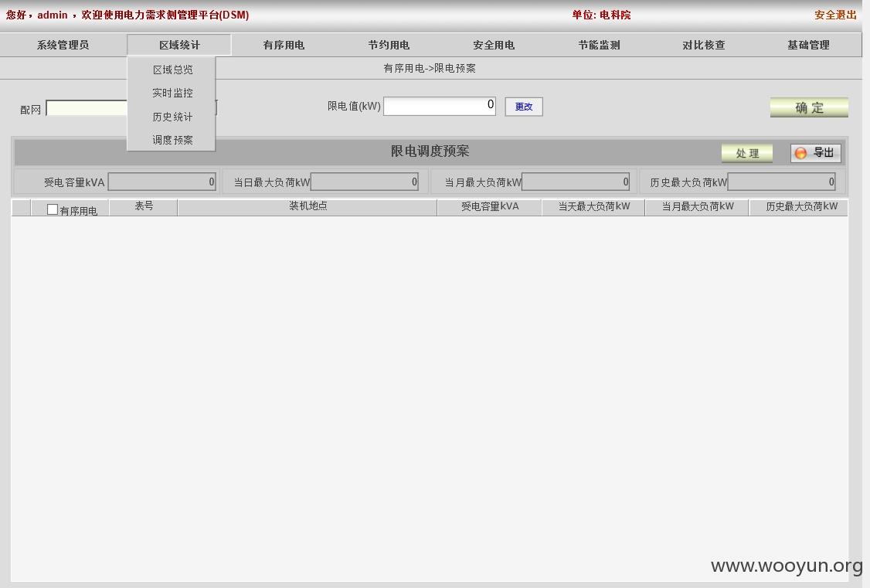Select 历史统计 from the dropdown menu
Viewport: 870px width, 588px height.
(172, 117)
